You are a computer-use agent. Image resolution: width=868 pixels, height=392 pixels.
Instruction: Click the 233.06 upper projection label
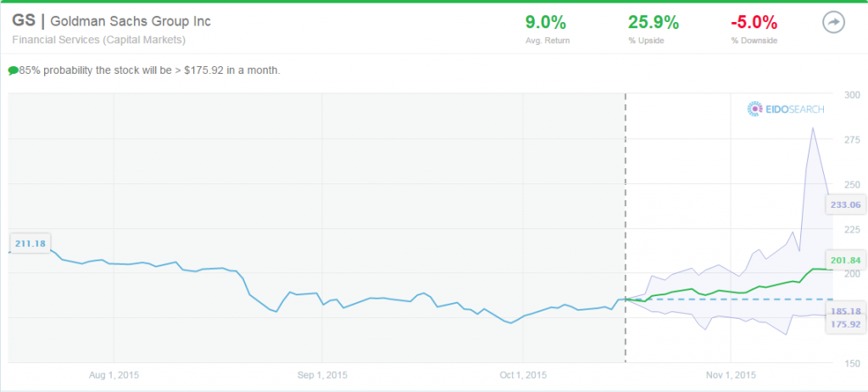click(x=845, y=204)
